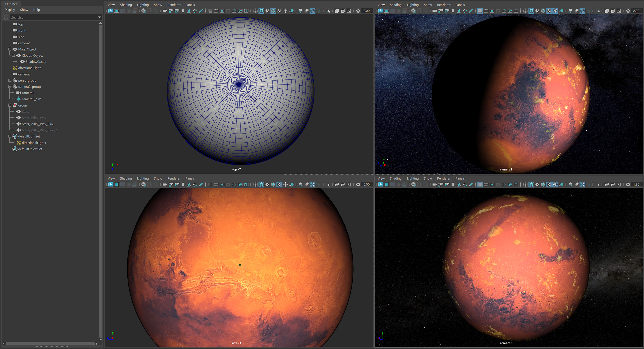Click the Outliner search field
The width and height of the screenshot is (644, 349).
coord(53,17)
